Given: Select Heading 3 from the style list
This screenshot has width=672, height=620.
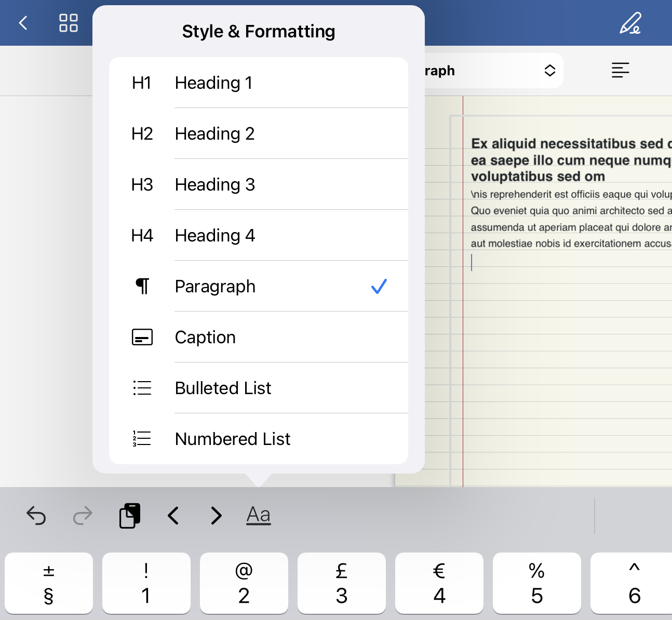Looking at the screenshot, I should coord(258,184).
